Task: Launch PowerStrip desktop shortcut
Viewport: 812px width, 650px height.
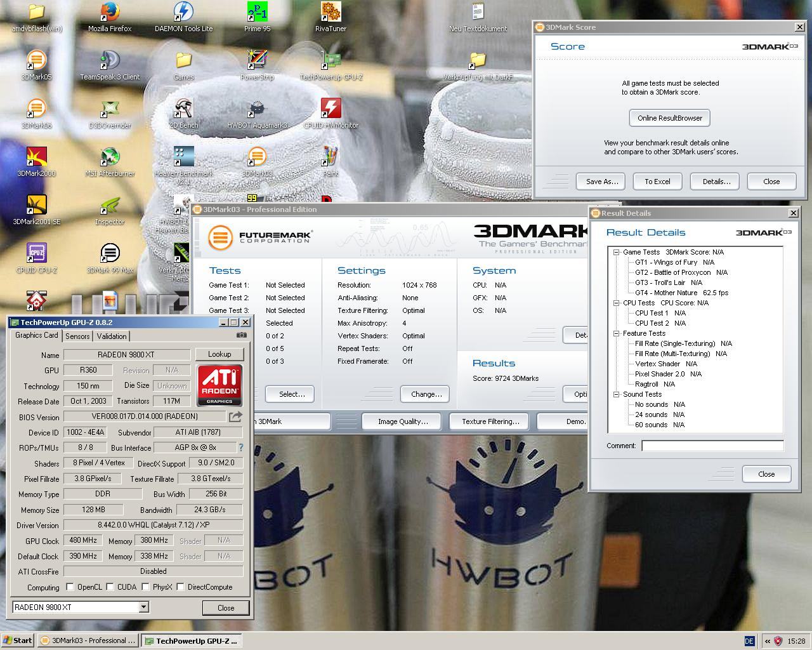Action: click(257, 65)
